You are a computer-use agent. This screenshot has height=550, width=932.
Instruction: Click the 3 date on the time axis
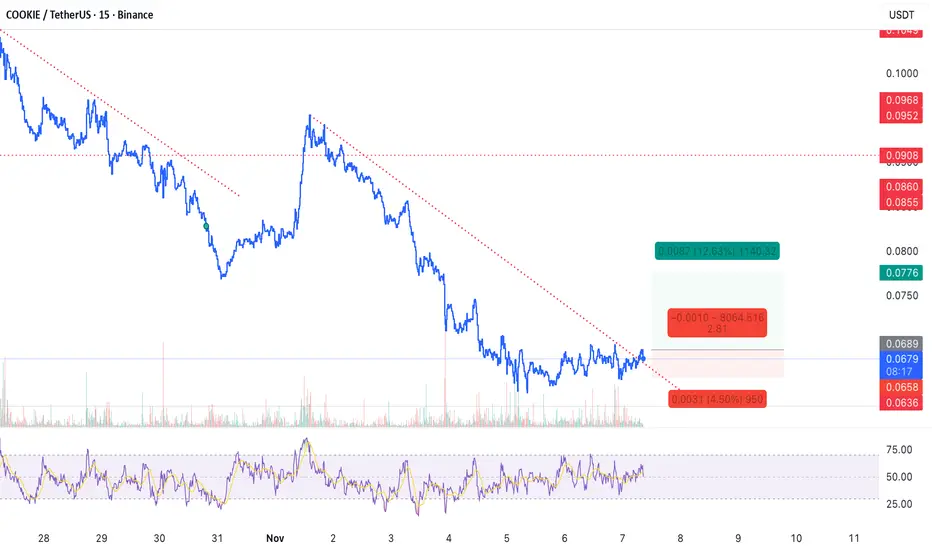pos(391,538)
